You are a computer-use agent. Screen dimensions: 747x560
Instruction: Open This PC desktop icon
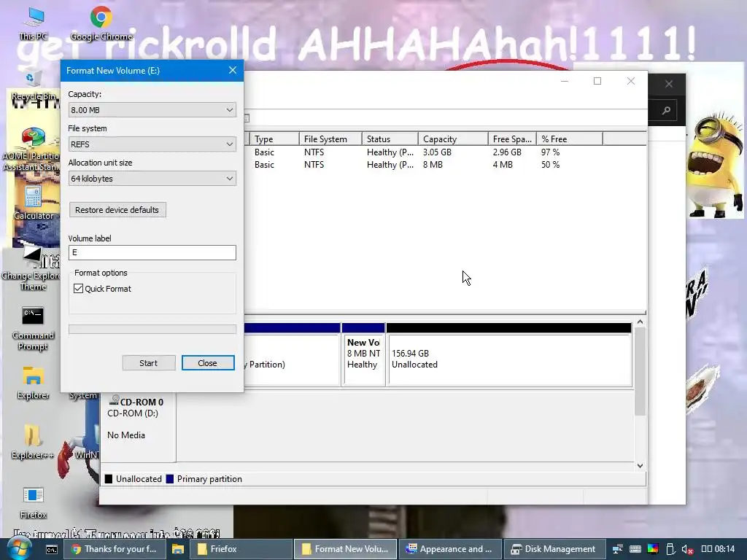point(34,23)
